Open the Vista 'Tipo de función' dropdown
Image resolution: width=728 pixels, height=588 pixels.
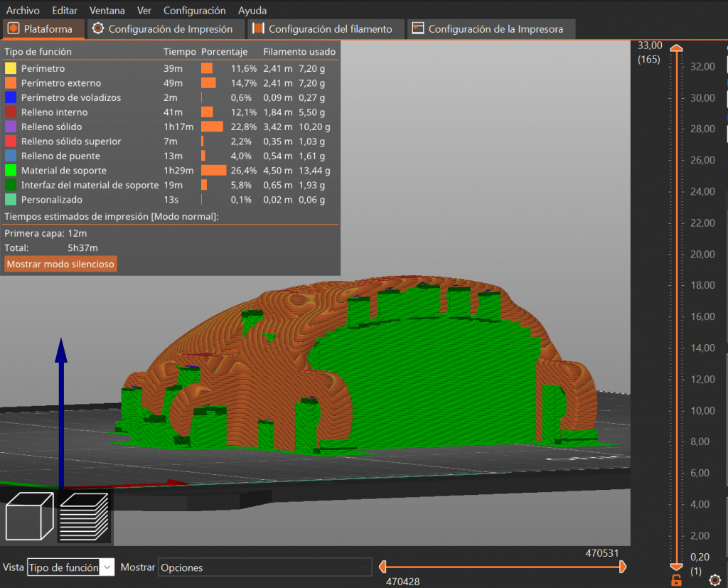(x=70, y=567)
